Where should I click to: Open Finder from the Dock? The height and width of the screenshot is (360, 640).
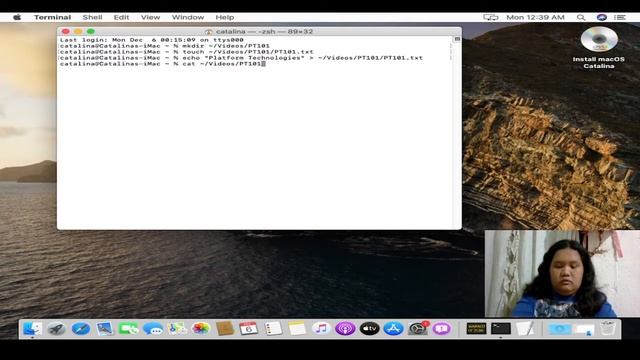(32, 329)
